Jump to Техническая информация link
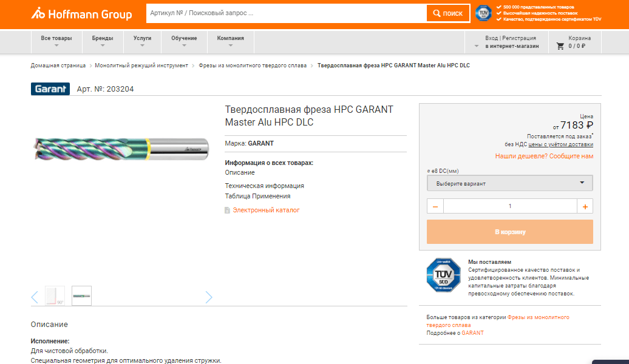The image size is (629, 364). [264, 186]
